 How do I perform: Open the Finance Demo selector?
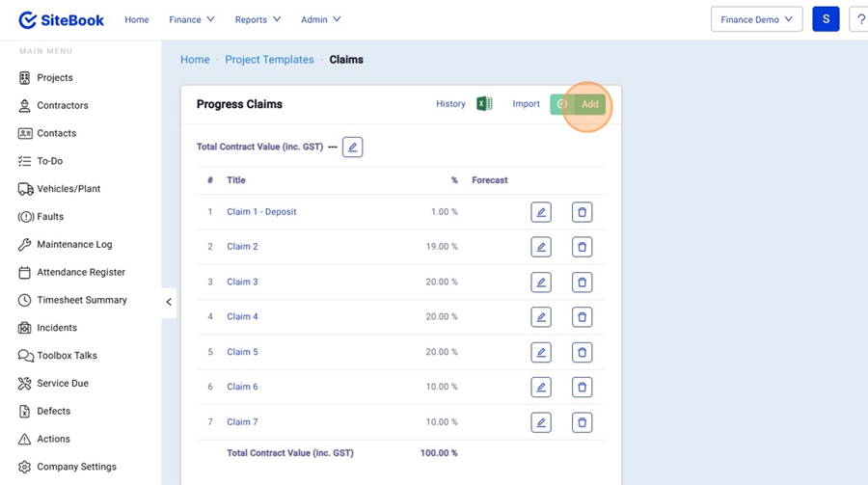click(756, 19)
